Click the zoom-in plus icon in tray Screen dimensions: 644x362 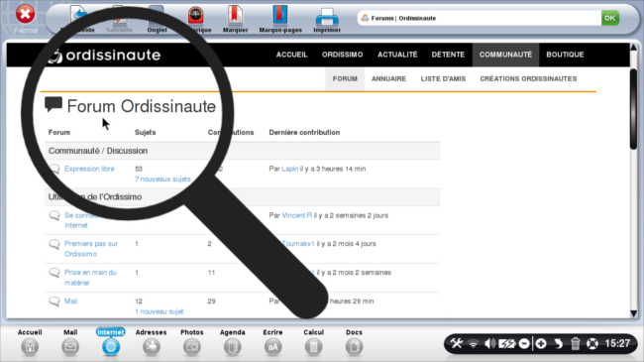[541, 343]
